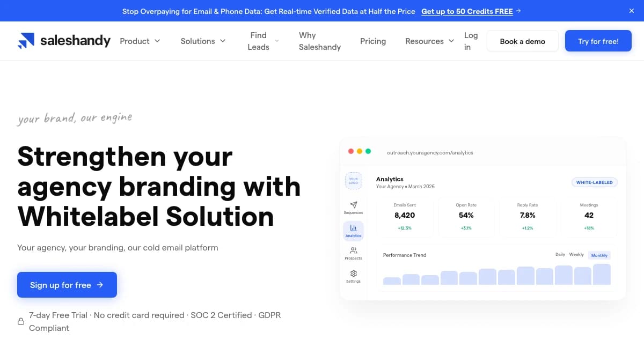The height and width of the screenshot is (362, 644).
Task: Click Sign up for free button
Action: 67,285
